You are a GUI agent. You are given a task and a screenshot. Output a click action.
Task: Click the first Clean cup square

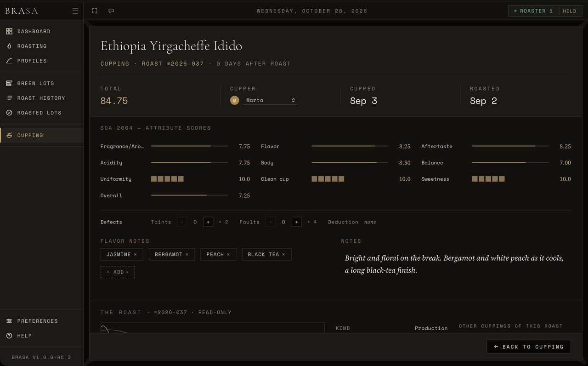[x=314, y=179]
